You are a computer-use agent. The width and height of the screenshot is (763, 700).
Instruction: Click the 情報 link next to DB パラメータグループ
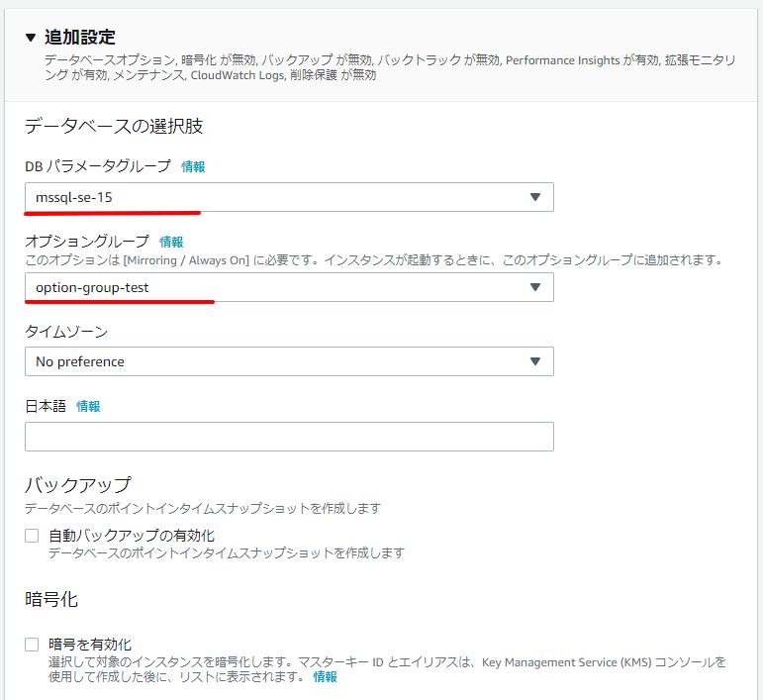point(193,166)
